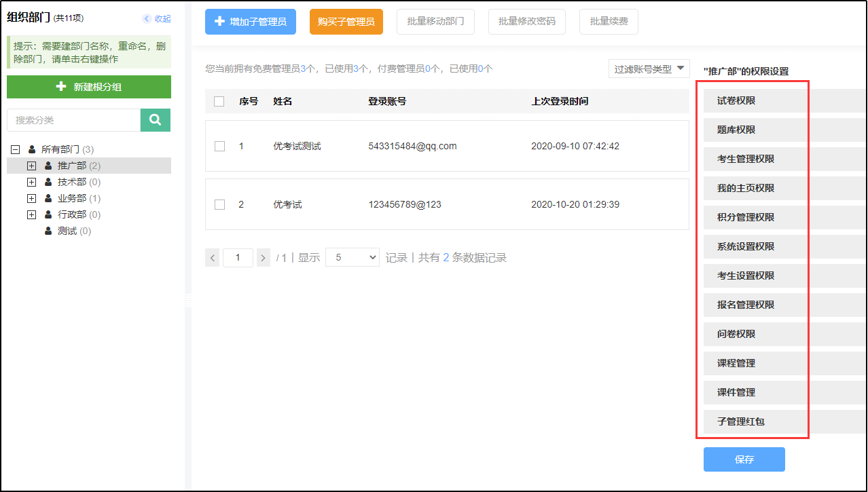Click the 增加子管理员 button
868x492 pixels.
(251, 22)
